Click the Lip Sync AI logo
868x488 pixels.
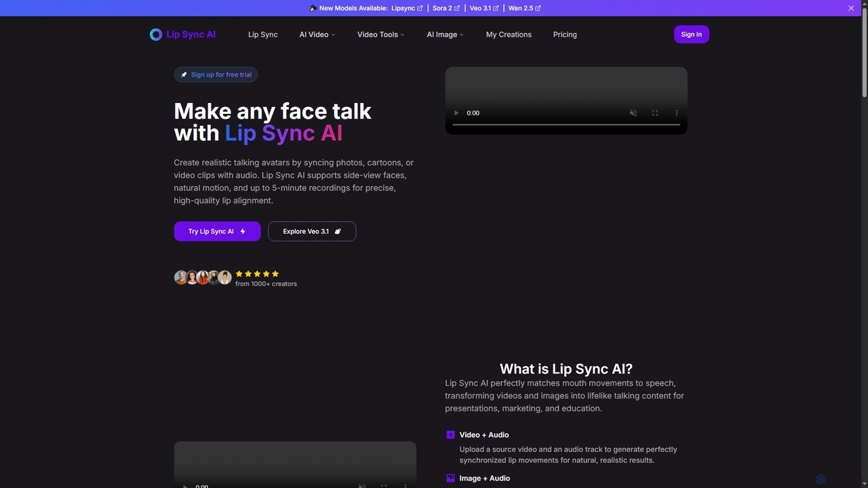click(182, 35)
